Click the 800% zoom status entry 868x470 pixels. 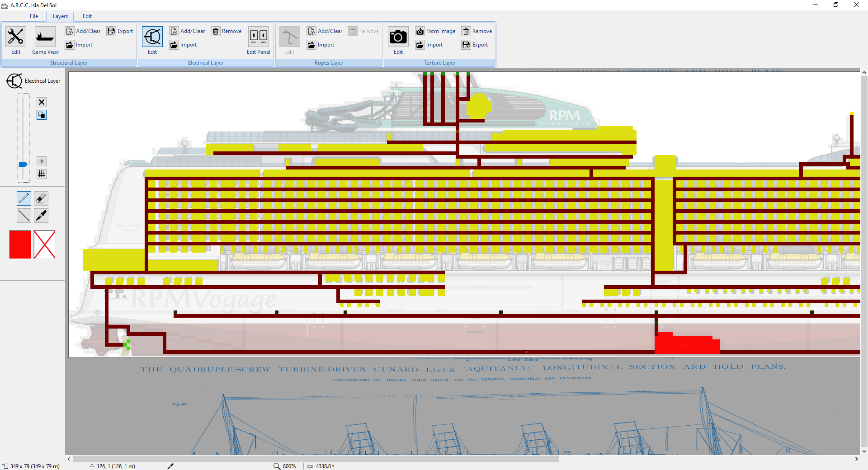click(x=285, y=466)
